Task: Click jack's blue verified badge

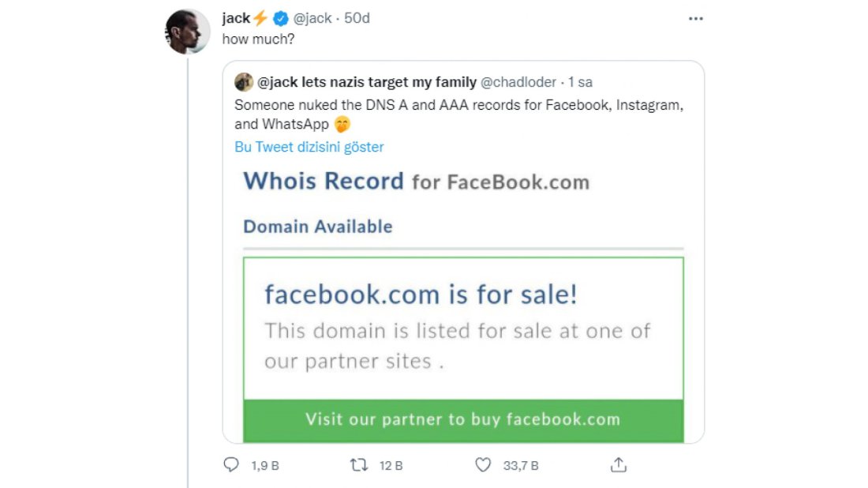Action: click(280, 18)
